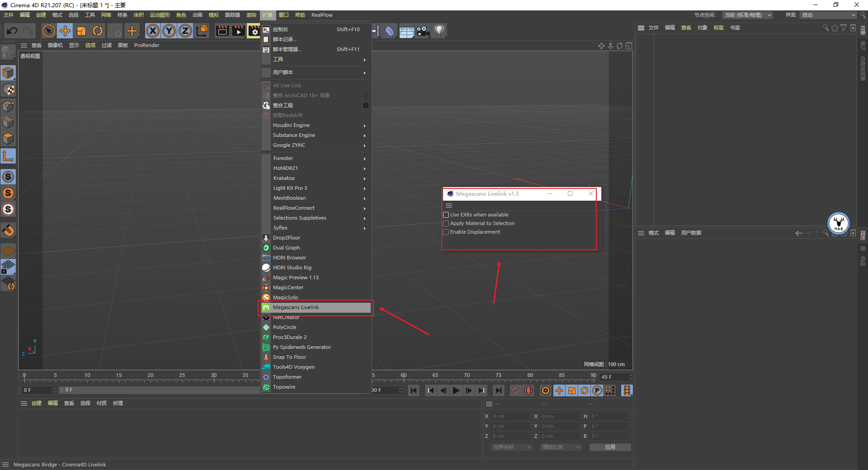Viewport: 868px width, 470px height.
Task: Expand Houdini Engine submenu
Action: (316, 125)
